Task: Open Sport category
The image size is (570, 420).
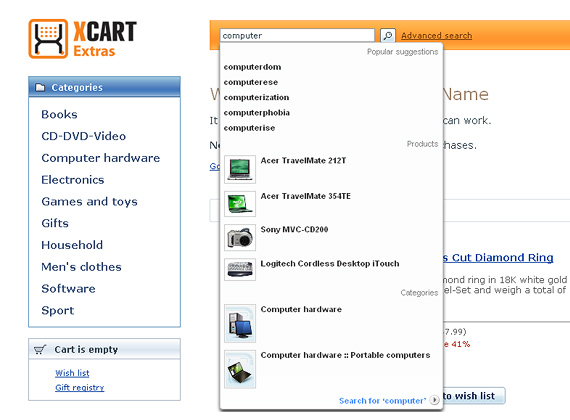Action: pos(57,311)
